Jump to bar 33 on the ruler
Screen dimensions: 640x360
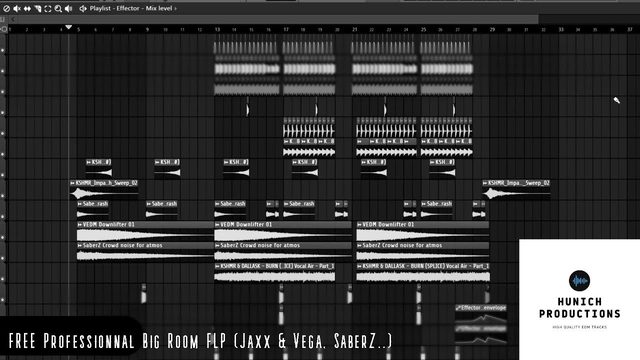(561, 29)
